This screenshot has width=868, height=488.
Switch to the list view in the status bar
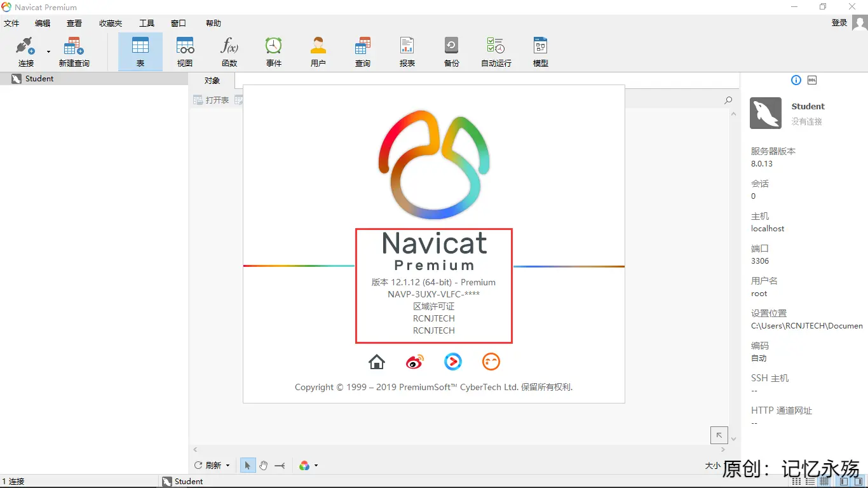810,482
